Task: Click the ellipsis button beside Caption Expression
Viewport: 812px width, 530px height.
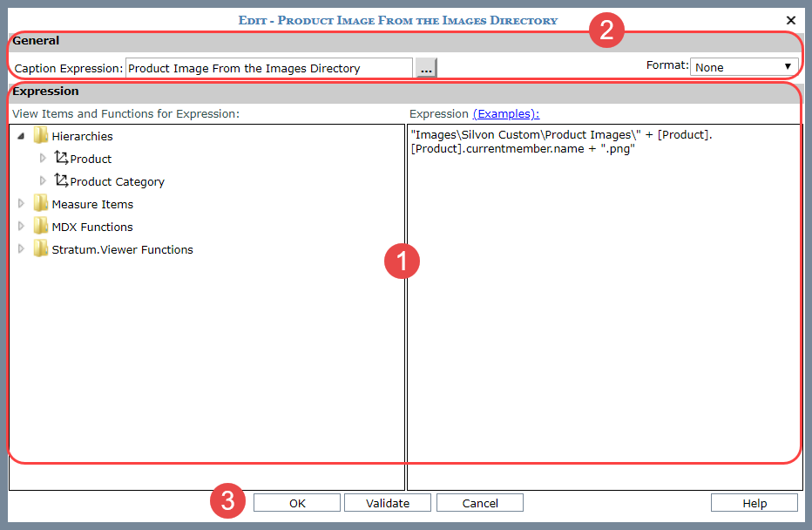Action: tap(425, 68)
